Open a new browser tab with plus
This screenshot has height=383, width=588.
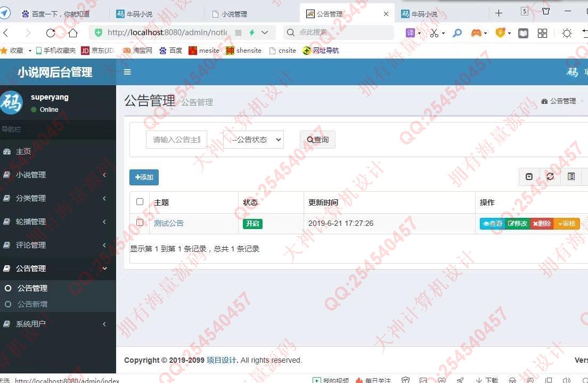pyautogui.click(x=499, y=13)
